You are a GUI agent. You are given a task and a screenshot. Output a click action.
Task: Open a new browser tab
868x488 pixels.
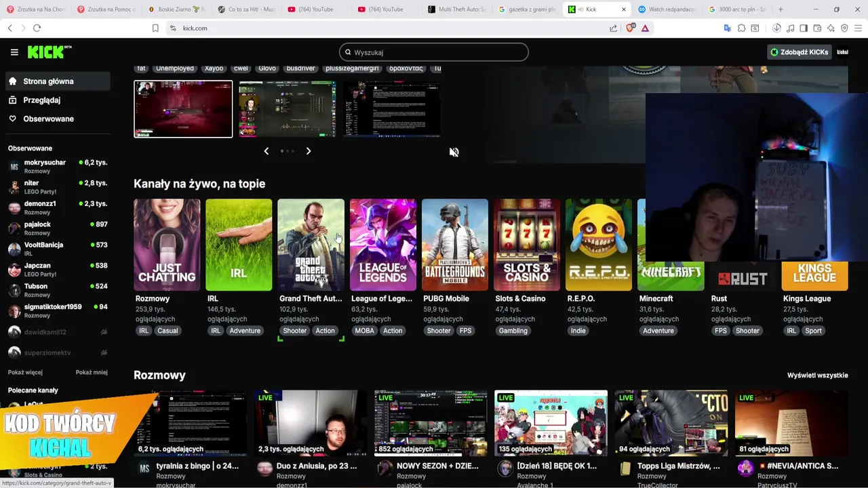tap(781, 9)
